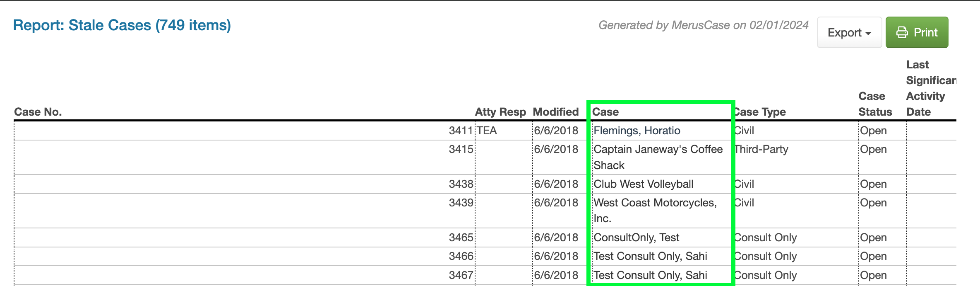Sort by the Case No. column header
The image size is (980, 286).
[38, 112]
